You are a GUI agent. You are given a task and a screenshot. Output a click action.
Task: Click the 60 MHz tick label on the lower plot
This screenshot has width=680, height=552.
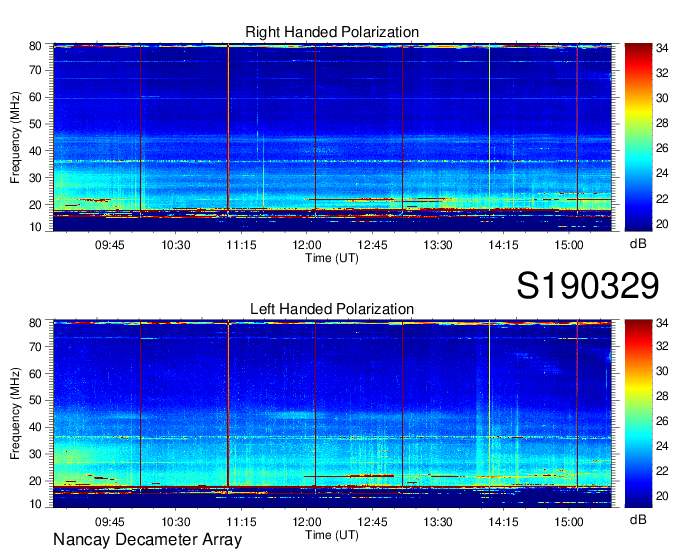pyautogui.click(x=35, y=373)
